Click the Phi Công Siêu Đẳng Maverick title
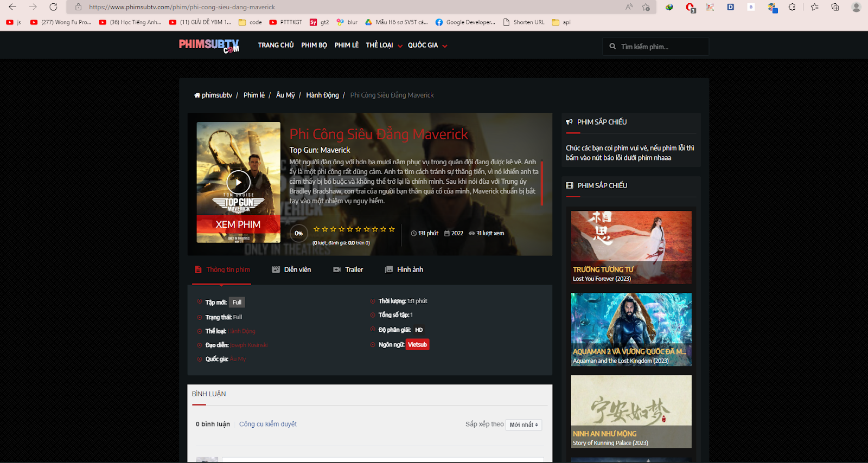Screen dimensions: 868x463 pos(379,134)
